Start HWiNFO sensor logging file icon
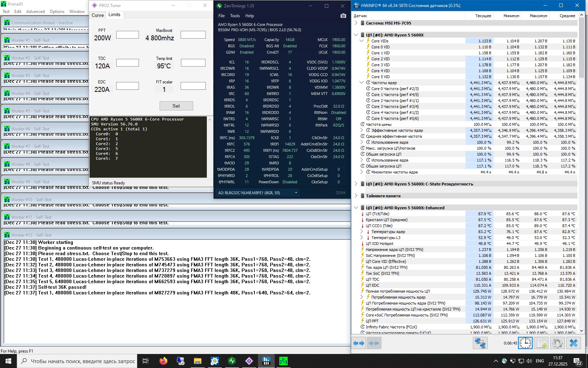 click(541, 343)
